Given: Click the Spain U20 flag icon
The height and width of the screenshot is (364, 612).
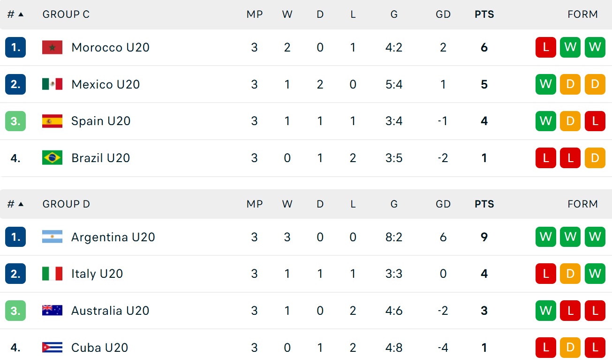Looking at the screenshot, I should click(52, 121).
